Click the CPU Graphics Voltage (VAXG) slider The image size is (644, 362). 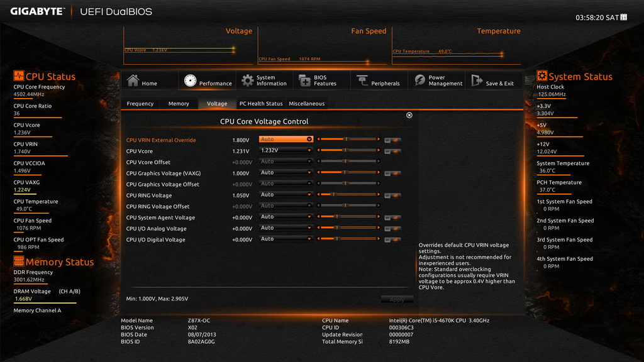348,172
